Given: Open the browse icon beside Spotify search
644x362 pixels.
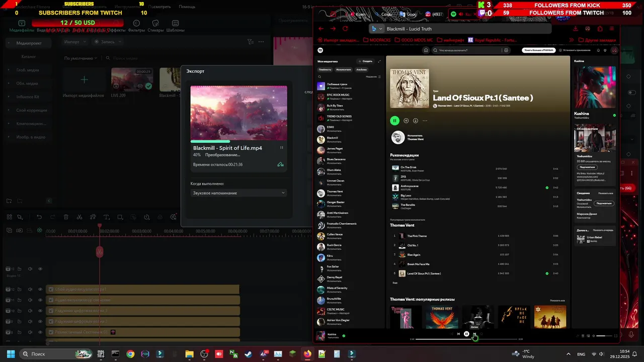Looking at the screenshot, I should (x=506, y=50).
